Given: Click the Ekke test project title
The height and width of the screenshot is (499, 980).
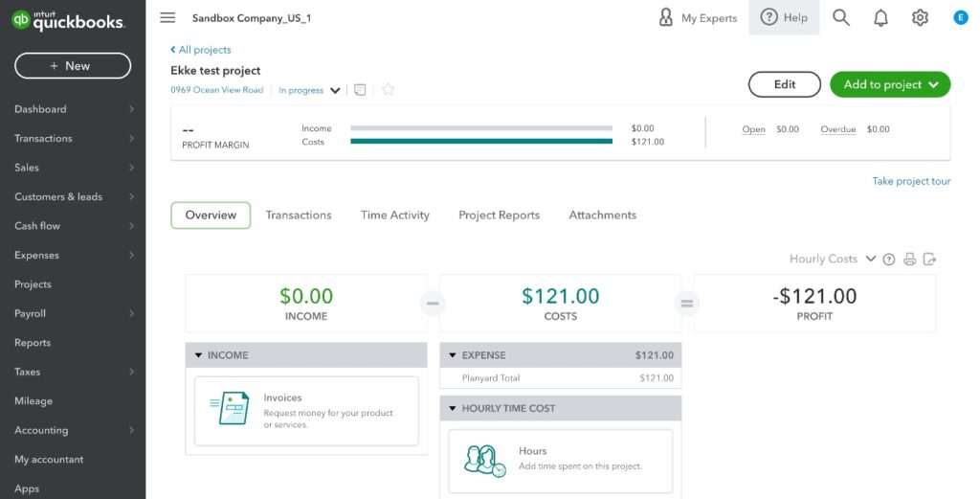Looking at the screenshot, I should (x=215, y=71).
